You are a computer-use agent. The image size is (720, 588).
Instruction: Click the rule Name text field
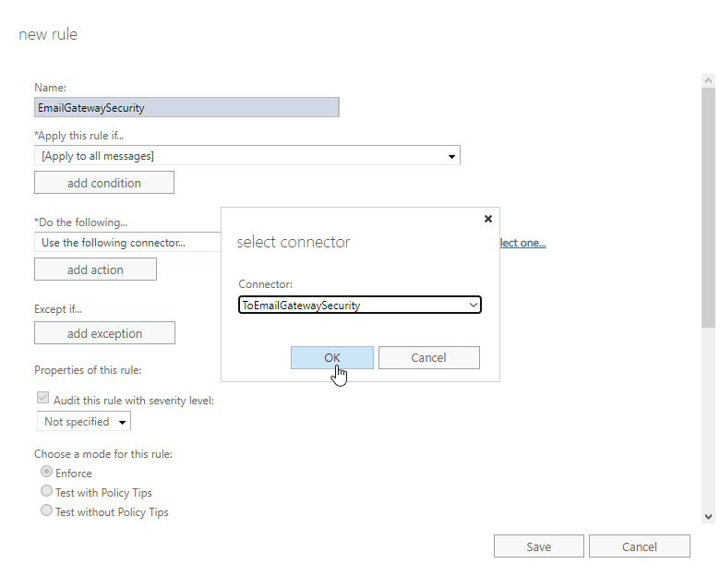[186, 107]
